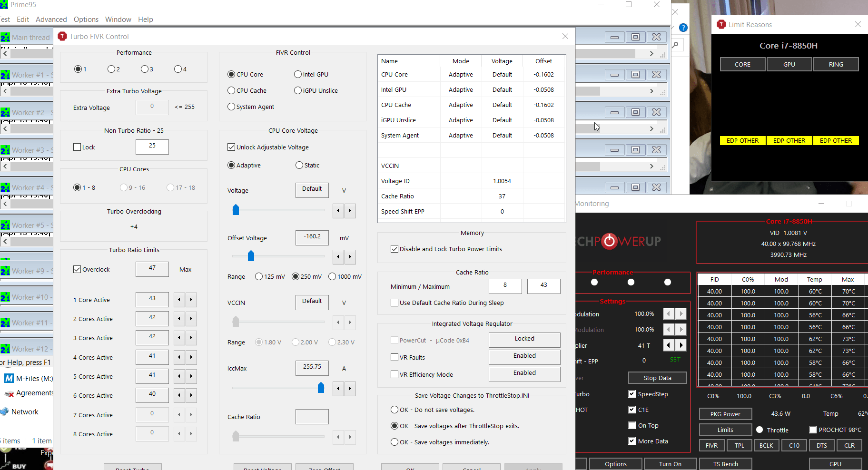This screenshot has width=868, height=470.
Task: Open the Help menu in Prime95
Action: 146,20
